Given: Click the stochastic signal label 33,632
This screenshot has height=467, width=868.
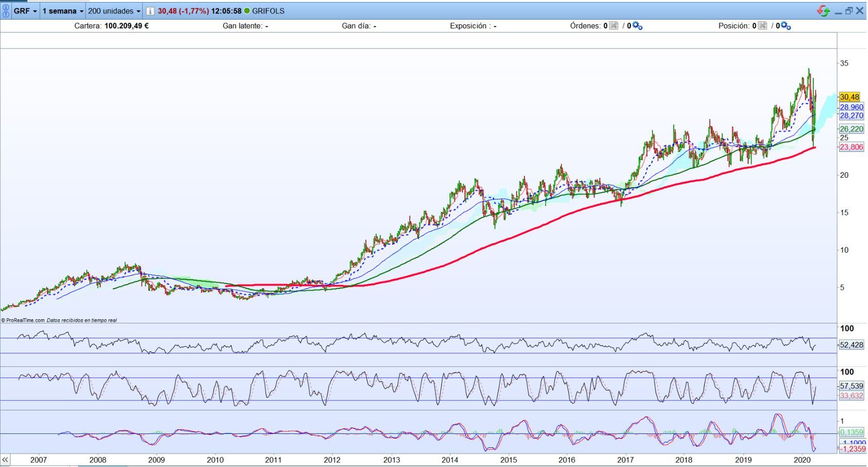Looking at the screenshot, I should pyautogui.click(x=851, y=396).
